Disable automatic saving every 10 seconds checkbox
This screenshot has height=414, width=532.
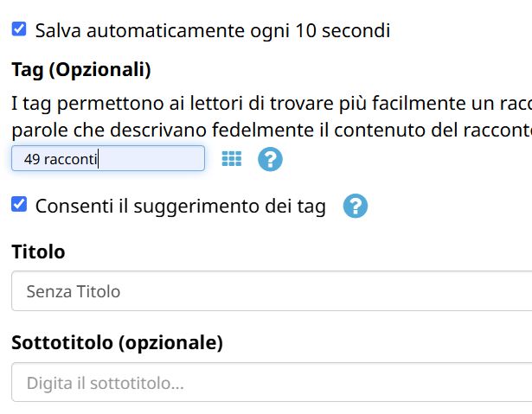pos(19,29)
